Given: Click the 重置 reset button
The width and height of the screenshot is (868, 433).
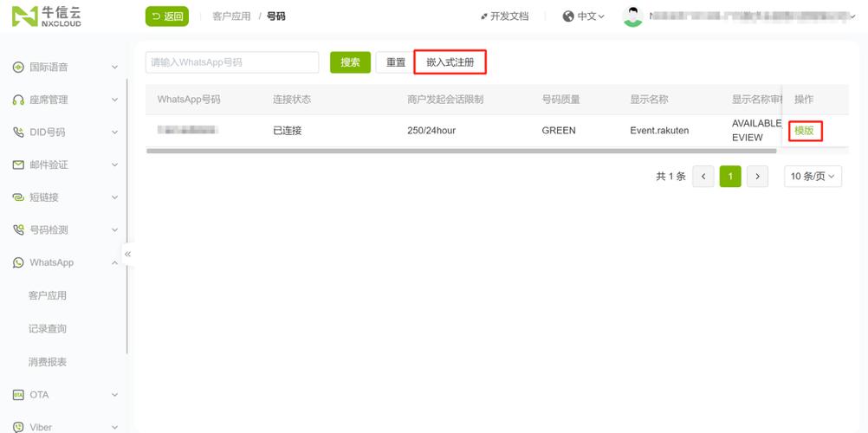Looking at the screenshot, I should (x=396, y=62).
